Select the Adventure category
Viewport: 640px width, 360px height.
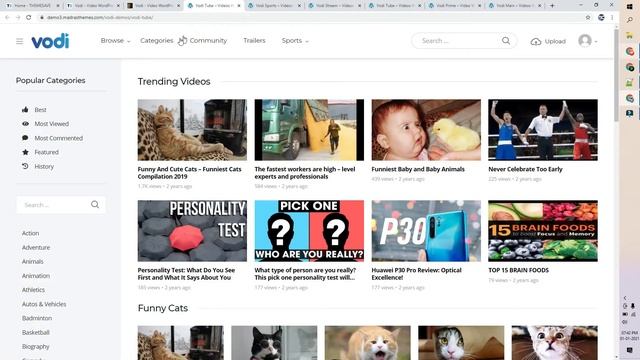(36, 247)
